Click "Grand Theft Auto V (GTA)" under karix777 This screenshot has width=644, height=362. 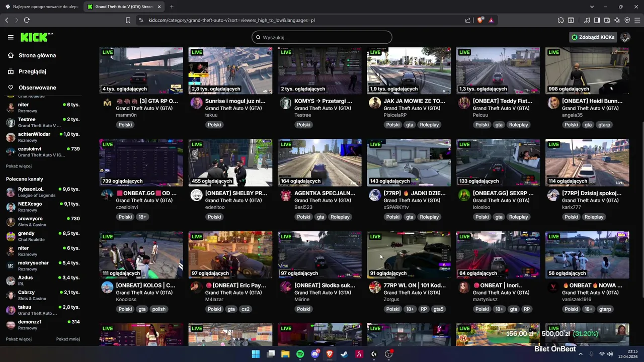coord(590,200)
